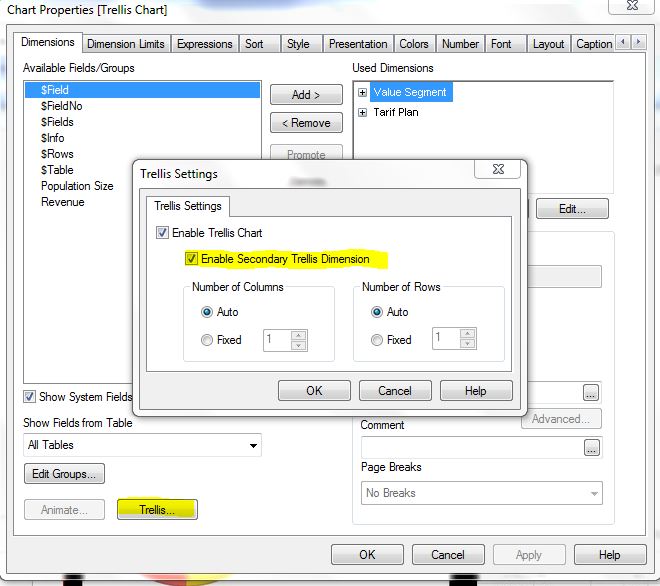Increase the fixed columns spinner value
This screenshot has height=586, width=660.
(x=298, y=336)
